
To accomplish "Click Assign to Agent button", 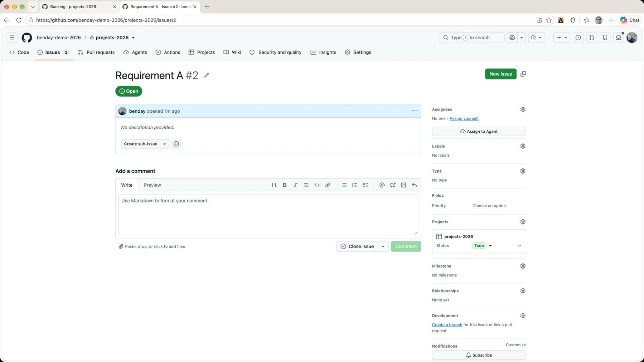I will 479,131.
